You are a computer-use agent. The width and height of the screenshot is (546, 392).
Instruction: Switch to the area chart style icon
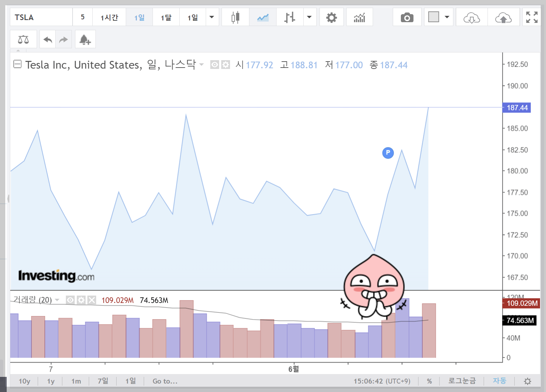[x=262, y=17]
